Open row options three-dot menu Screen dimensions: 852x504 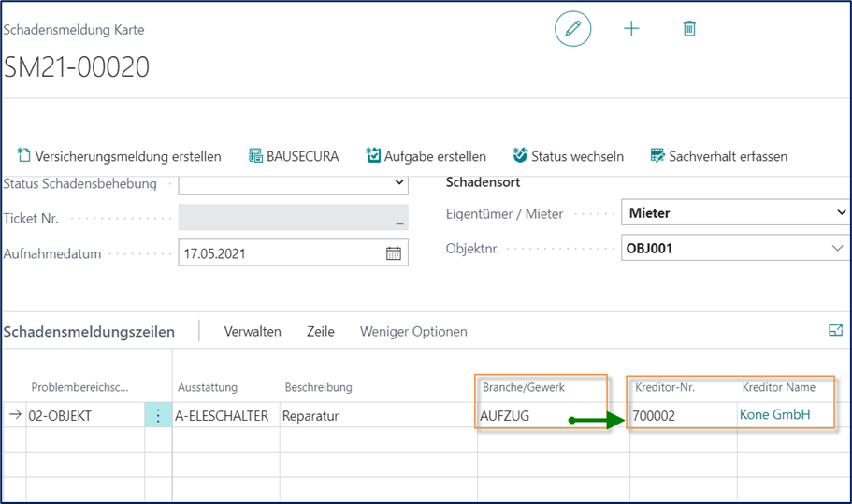[x=158, y=416]
